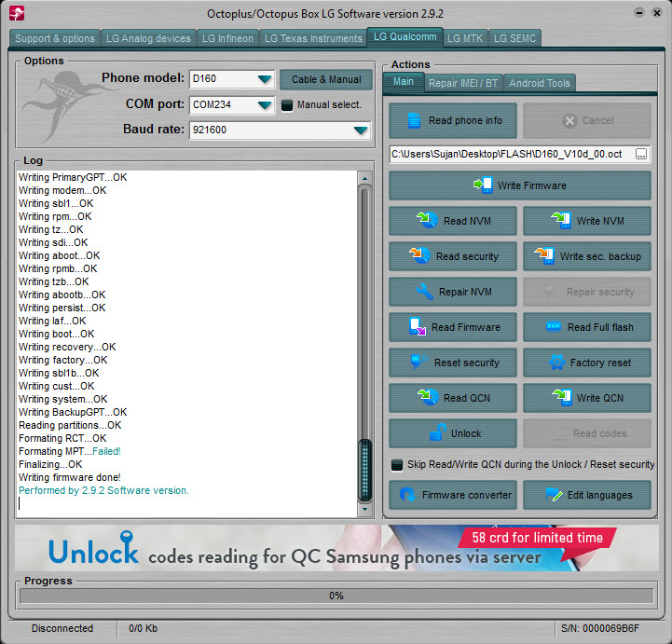The image size is (672, 644).
Task: Click the Octoplus application logo icon
Action: click(17, 13)
